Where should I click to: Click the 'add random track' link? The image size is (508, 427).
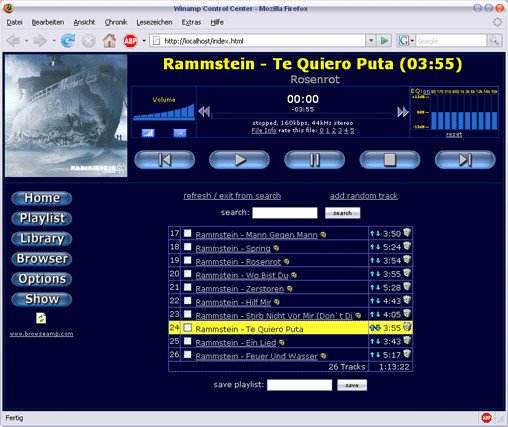click(364, 196)
